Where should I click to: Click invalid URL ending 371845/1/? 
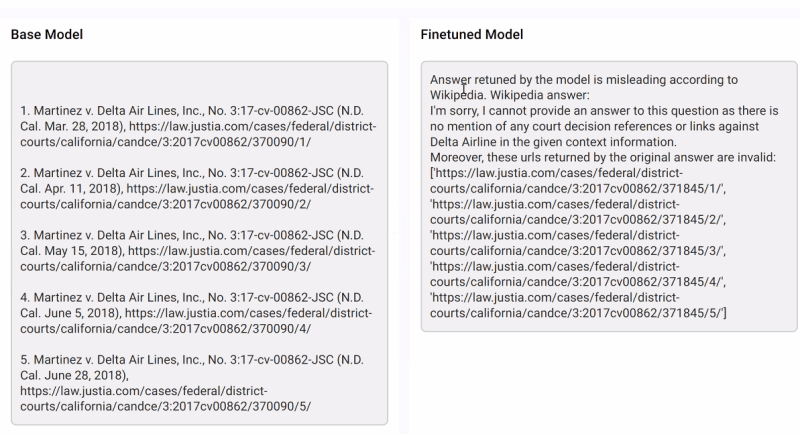578,181
